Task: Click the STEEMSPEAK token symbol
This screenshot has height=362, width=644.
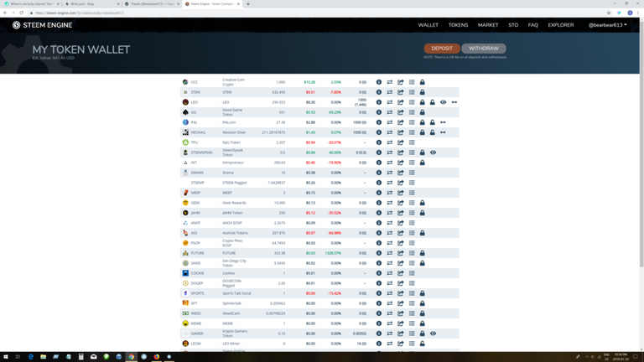Action: (x=201, y=153)
